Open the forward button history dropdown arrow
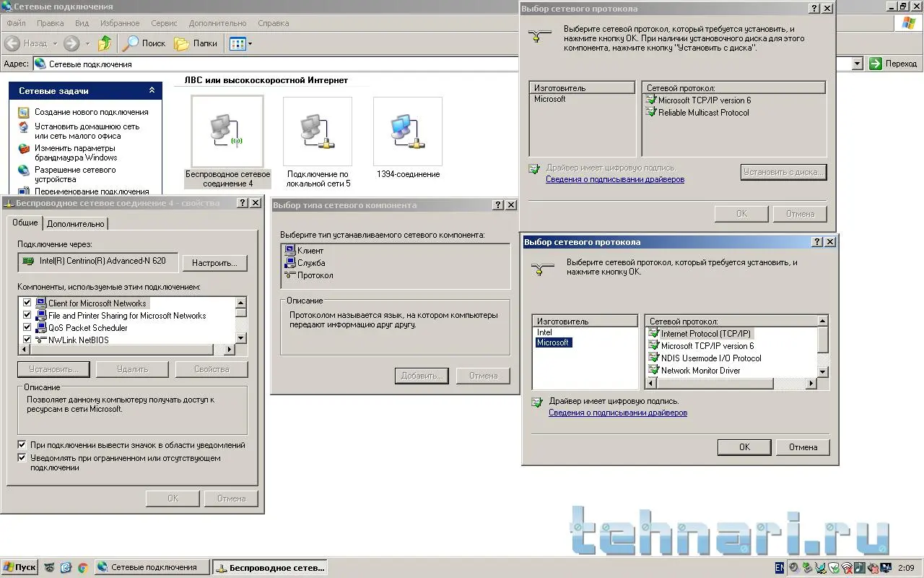 (x=87, y=43)
